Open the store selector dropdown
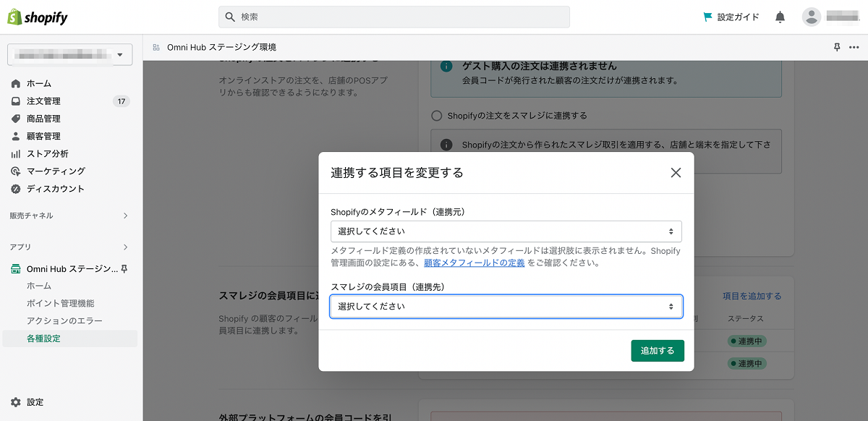Screen dimensions: 868x421 (69, 55)
